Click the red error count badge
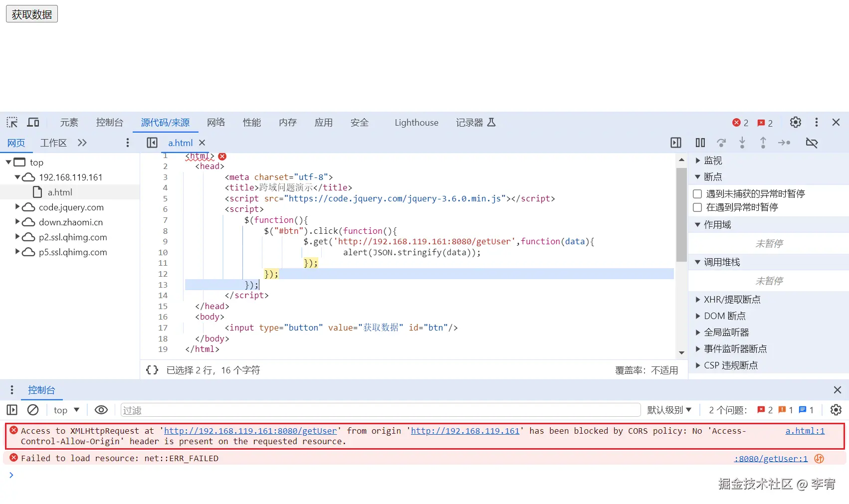The image size is (849, 504). tap(740, 123)
